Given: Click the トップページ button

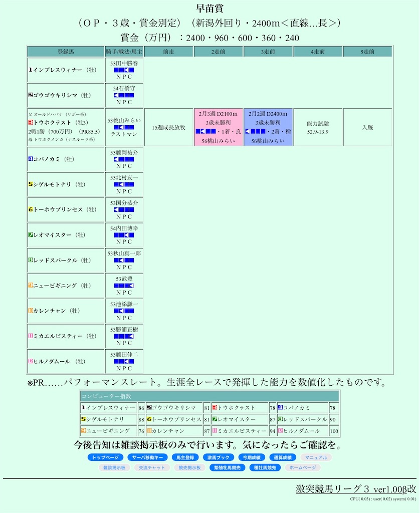Looking at the screenshot, I should [x=105, y=457].
